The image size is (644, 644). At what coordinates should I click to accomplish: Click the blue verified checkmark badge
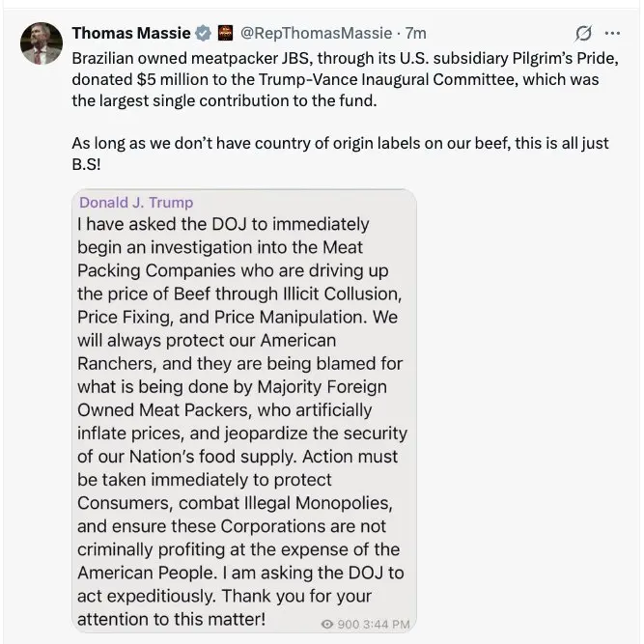coord(204,34)
